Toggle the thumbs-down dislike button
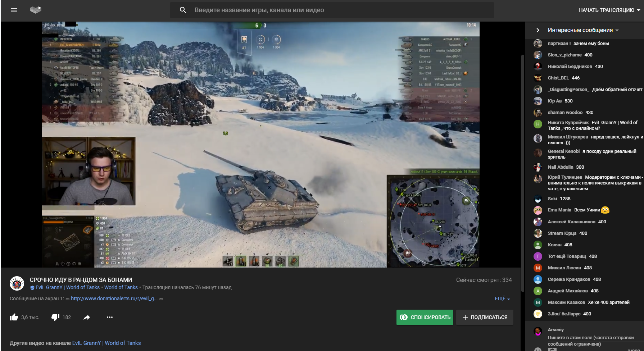 click(55, 317)
